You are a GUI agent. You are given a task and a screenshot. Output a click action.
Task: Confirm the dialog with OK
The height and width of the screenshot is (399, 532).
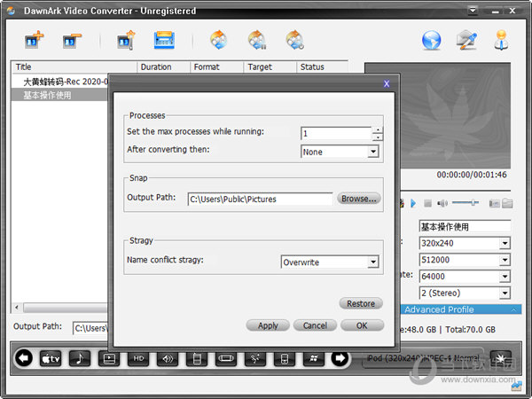[x=362, y=325]
